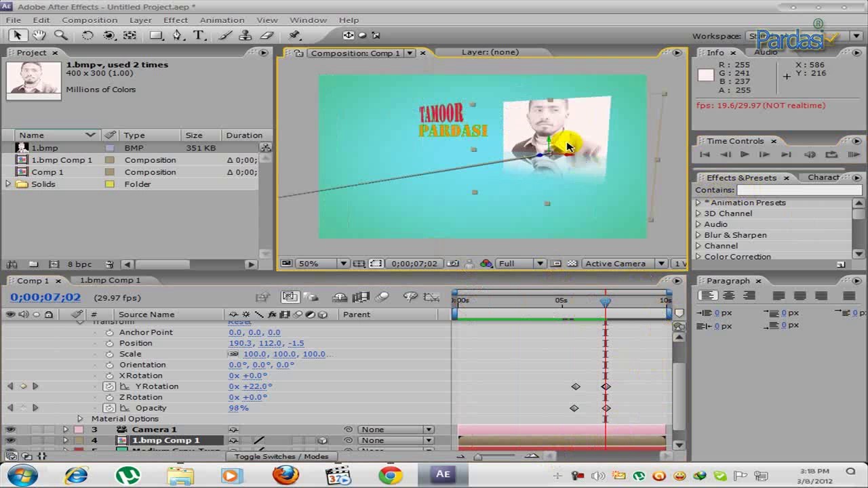The width and height of the screenshot is (868, 488).
Task: Click the Toggle Switches / Modes button
Action: (281, 456)
